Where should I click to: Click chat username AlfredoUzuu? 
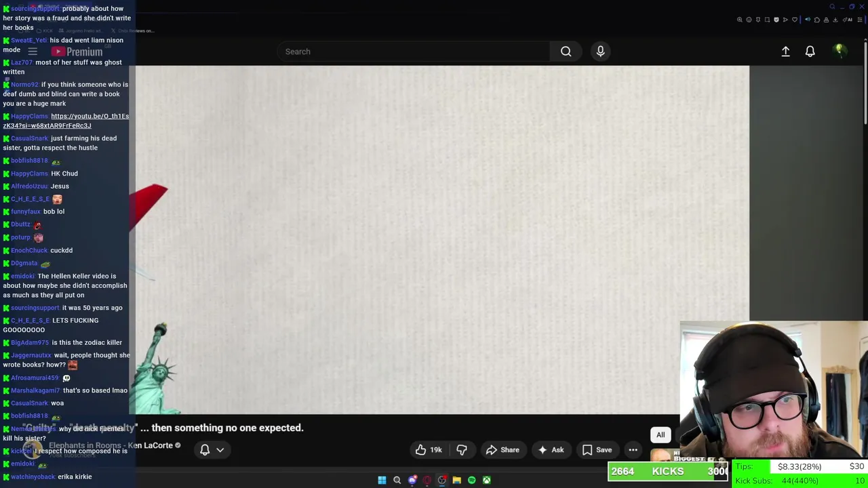(29, 186)
